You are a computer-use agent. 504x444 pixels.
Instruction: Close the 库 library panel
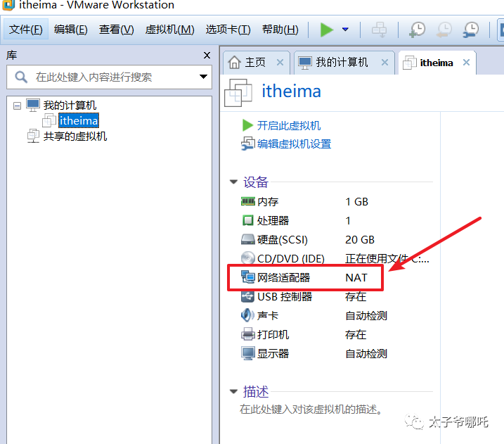click(x=207, y=56)
